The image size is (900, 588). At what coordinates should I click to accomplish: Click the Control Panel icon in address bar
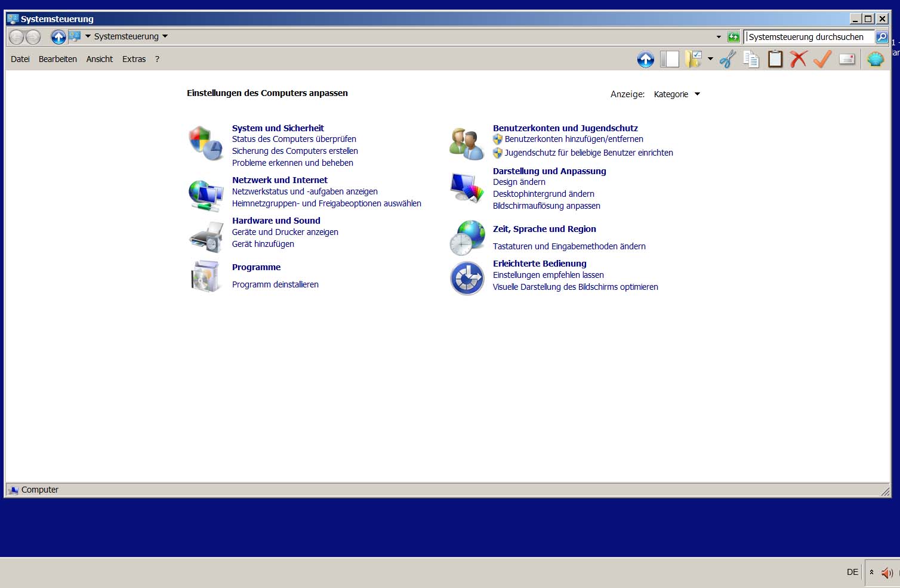point(75,36)
